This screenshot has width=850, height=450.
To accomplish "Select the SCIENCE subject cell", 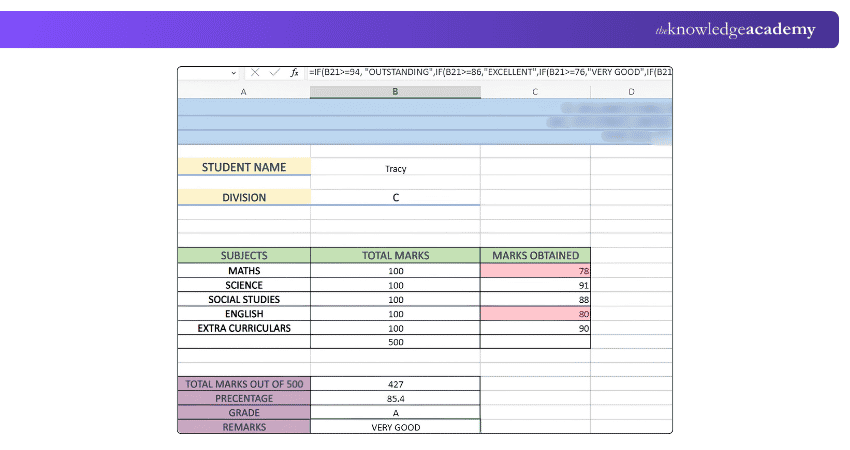I will tap(244, 285).
